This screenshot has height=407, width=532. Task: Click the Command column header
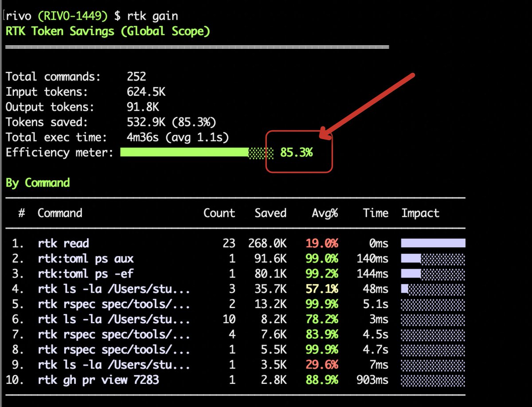click(60, 213)
